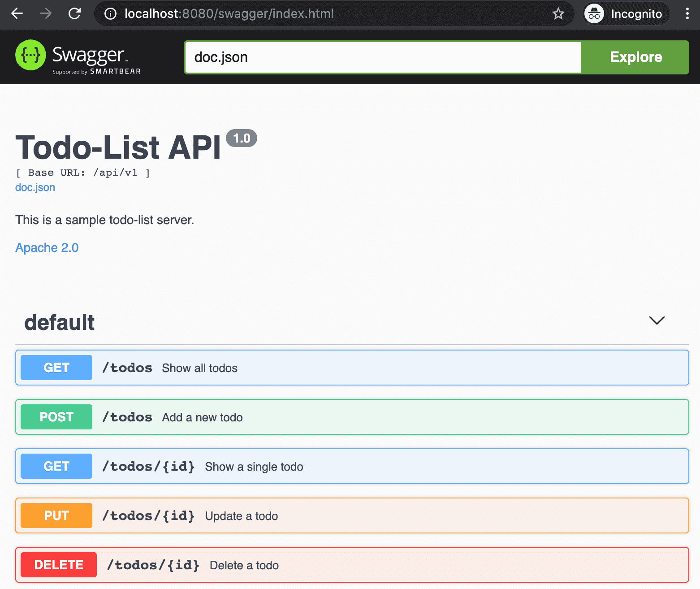Open the browser three-dot menu
The image size is (700, 589).
[x=687, y=14]
